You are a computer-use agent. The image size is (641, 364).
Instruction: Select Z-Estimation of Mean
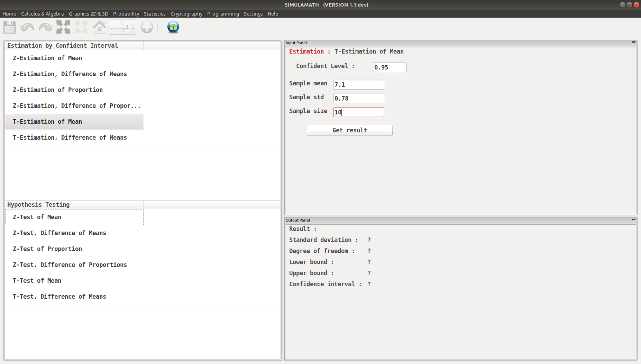coord(74,58)
